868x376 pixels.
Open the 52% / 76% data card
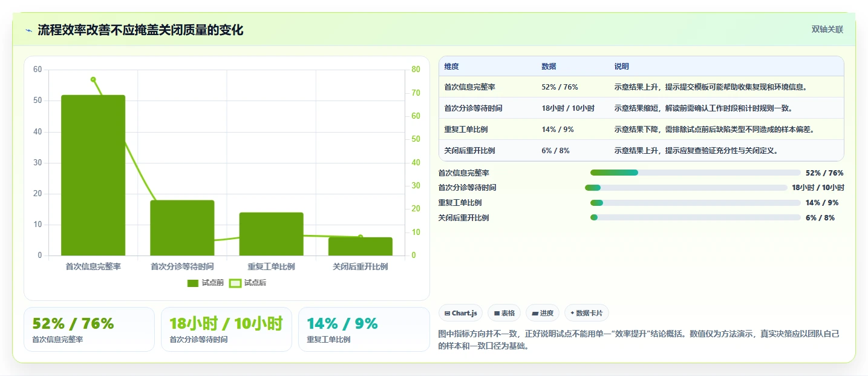click(89, 329)
